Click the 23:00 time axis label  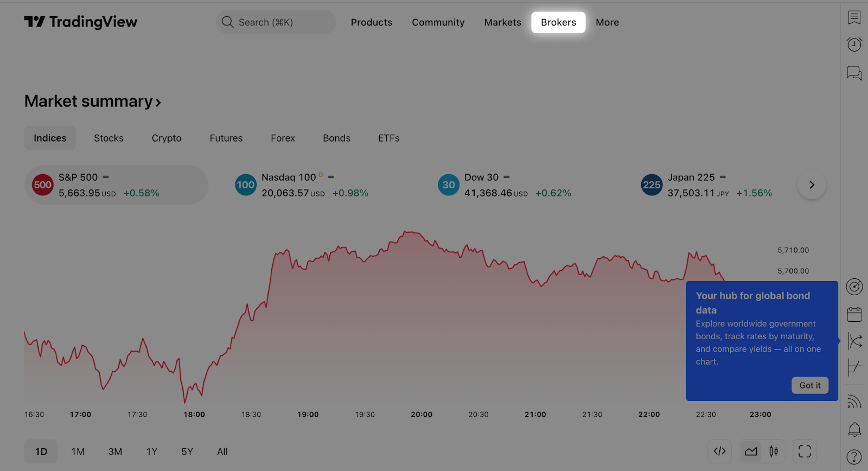point(761,415)
